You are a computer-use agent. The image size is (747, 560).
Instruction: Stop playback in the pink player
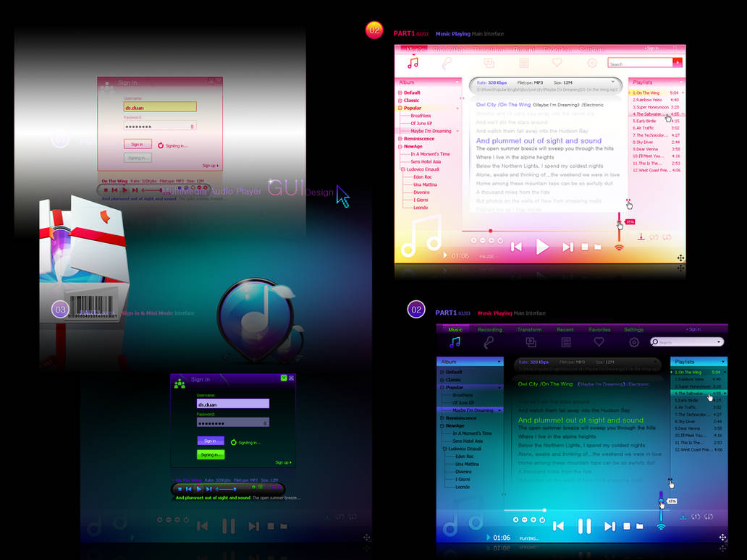pos(585,247)
